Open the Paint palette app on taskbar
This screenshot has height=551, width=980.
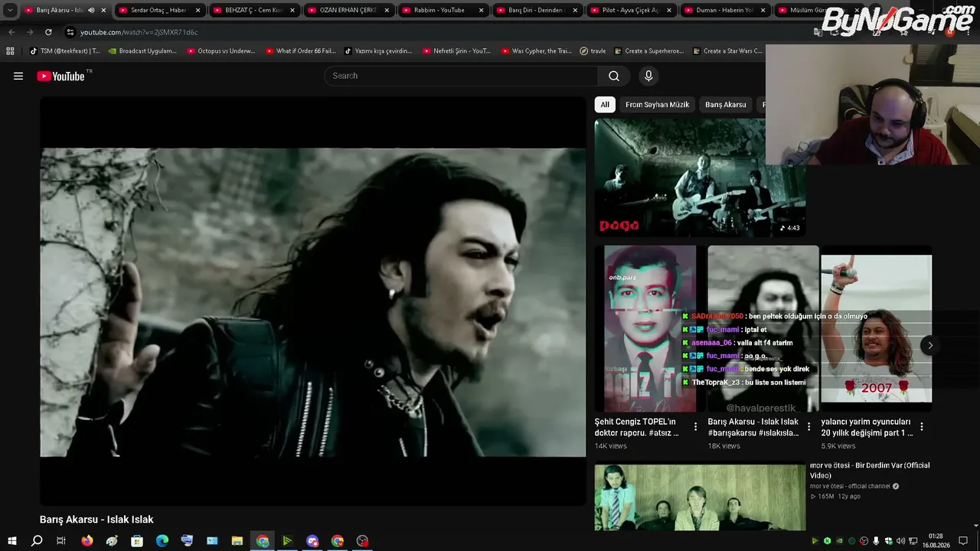(x=112, y=541)
